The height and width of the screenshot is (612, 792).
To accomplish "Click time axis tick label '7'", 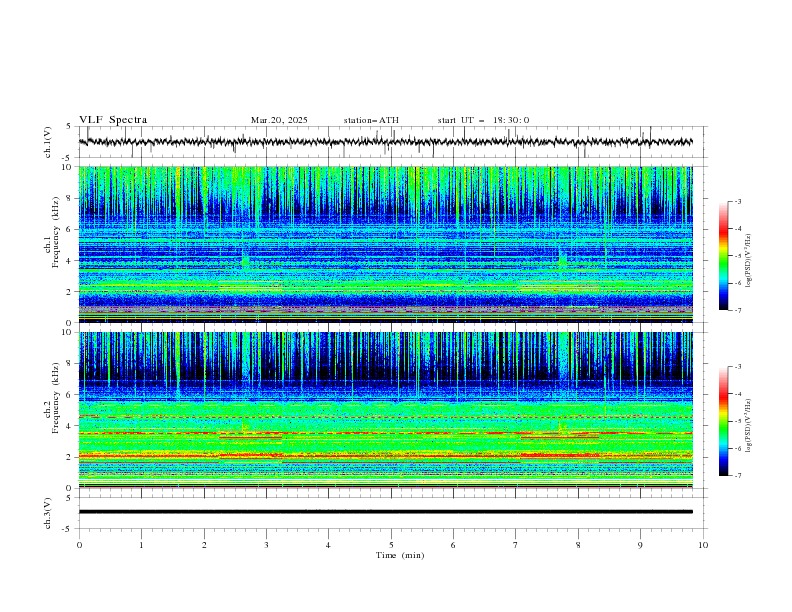I will [516, 545].
